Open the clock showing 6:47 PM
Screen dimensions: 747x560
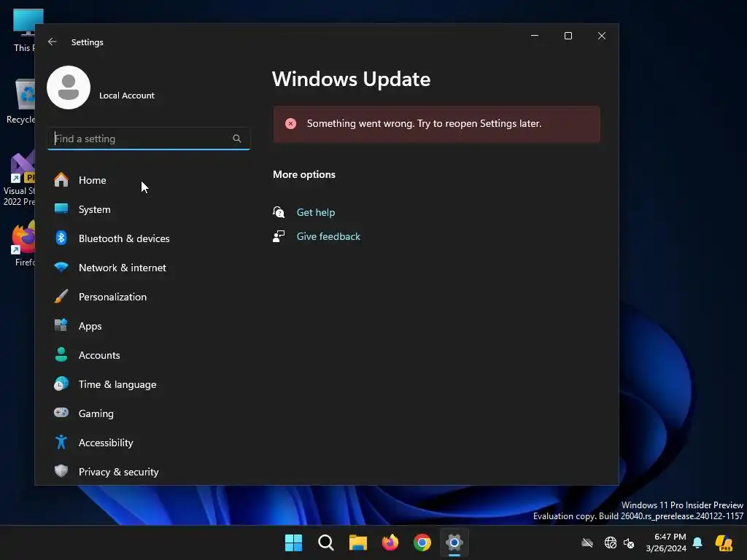pyautogui.click(x=666, y=542)
